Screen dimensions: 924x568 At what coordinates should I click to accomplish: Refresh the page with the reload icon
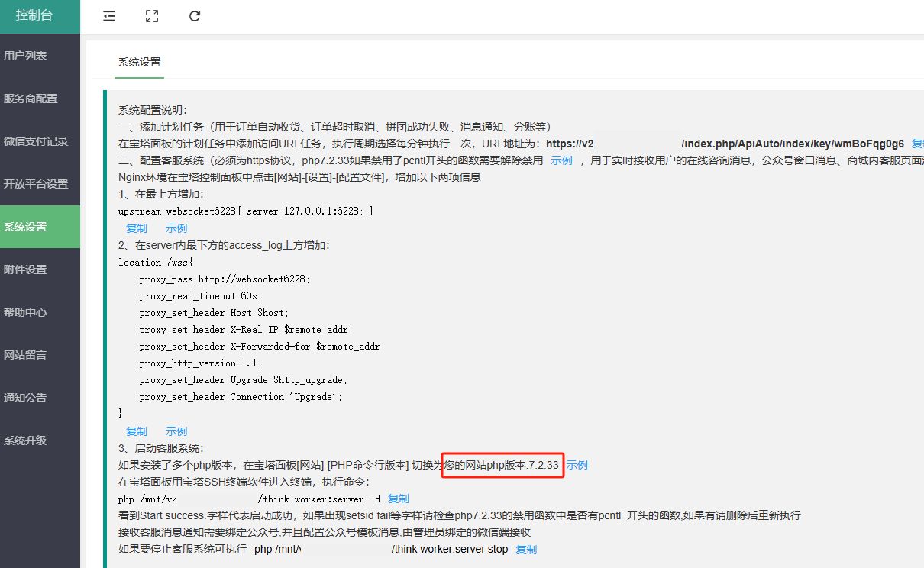(195, 16)
